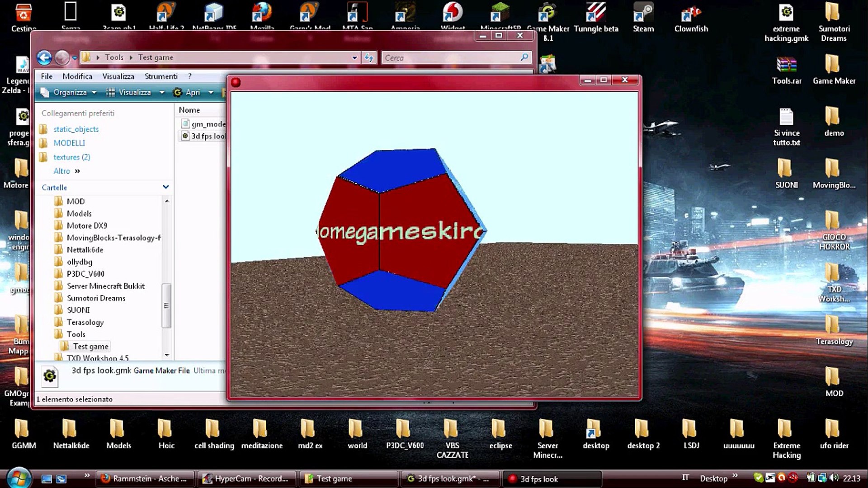Screen dimensions: 868x488
Task: Click the Windows Start orb
Action: [x=18, y=478]
